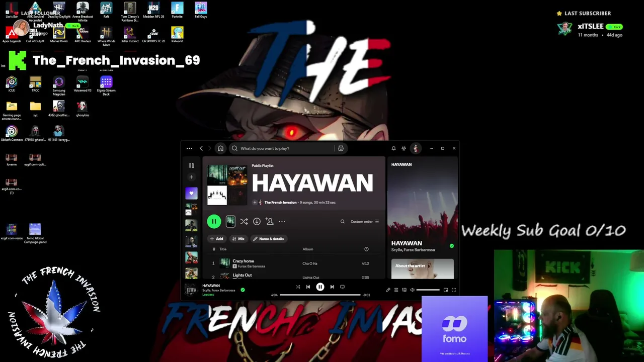Open the Browse icon in the search bar
The image size is (644, 362).
(x=341, y=148)
